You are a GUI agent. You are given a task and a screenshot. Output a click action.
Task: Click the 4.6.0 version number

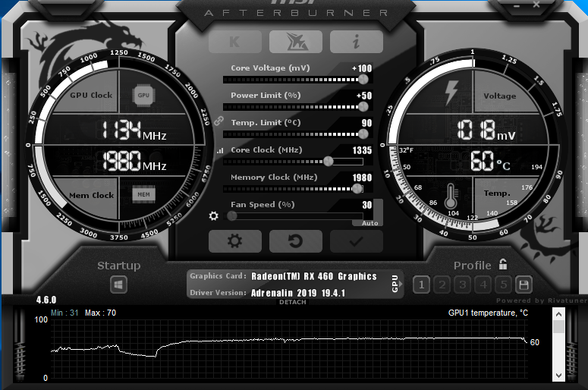click(46, 300)
